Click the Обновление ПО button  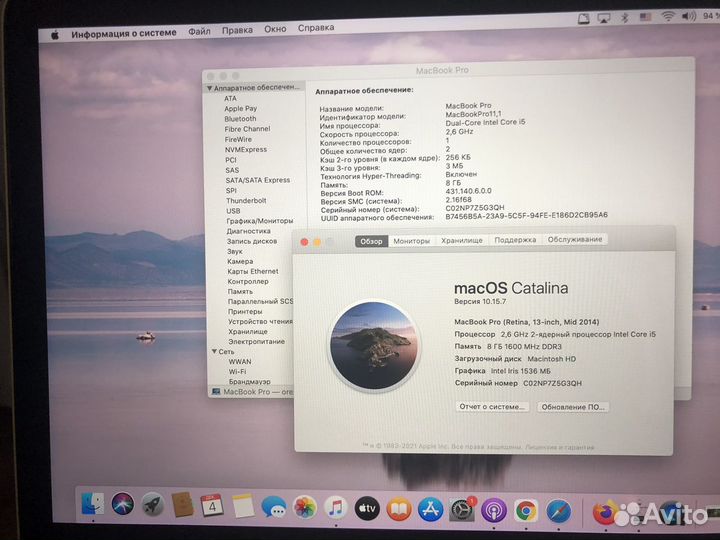click(x=573, y=407)
